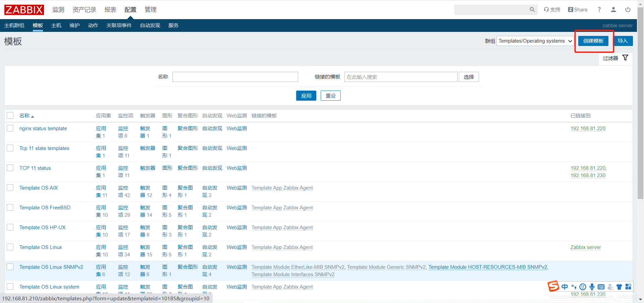The image size is (644, 303).
Task: Click the ZABBIX logo
Action: (24, 10)
